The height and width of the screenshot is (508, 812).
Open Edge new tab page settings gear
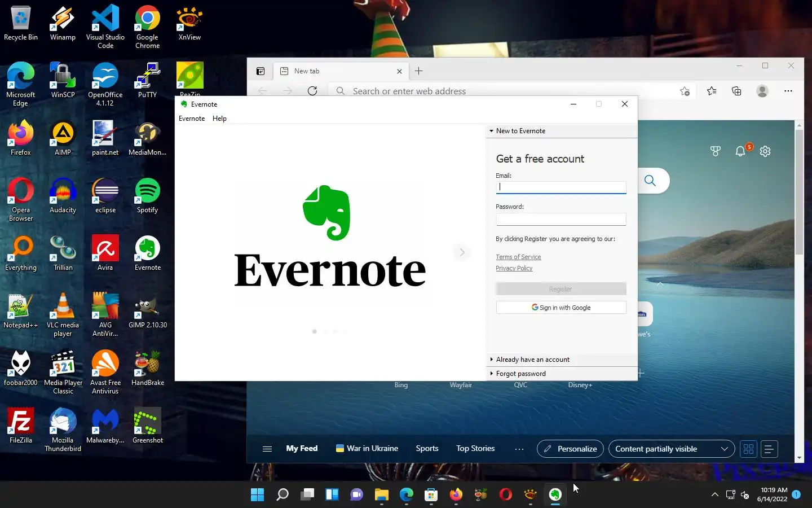(765, 151)
